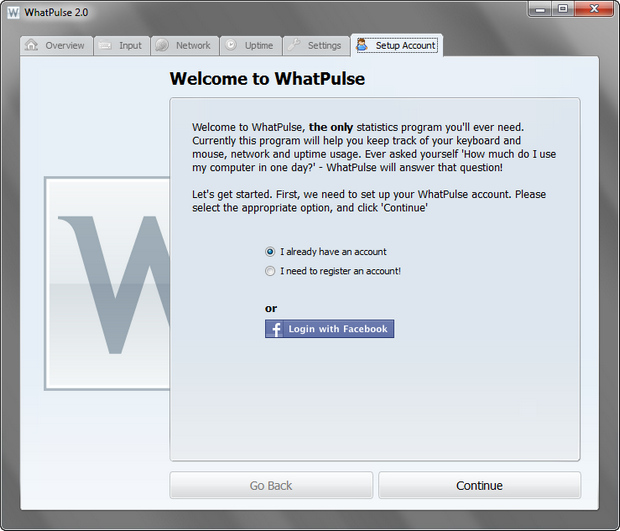Click the globe icon on Network tab

[x=162, y=45]
